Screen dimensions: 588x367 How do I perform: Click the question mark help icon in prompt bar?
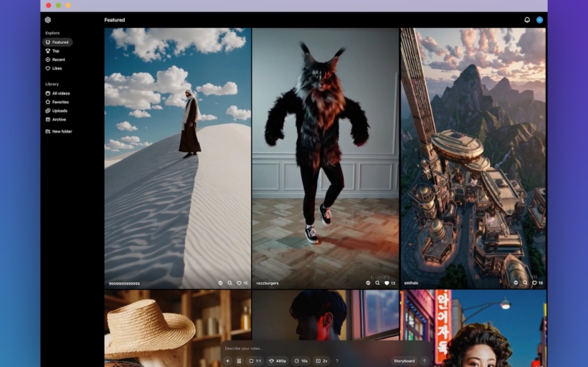tap(337, 361)
